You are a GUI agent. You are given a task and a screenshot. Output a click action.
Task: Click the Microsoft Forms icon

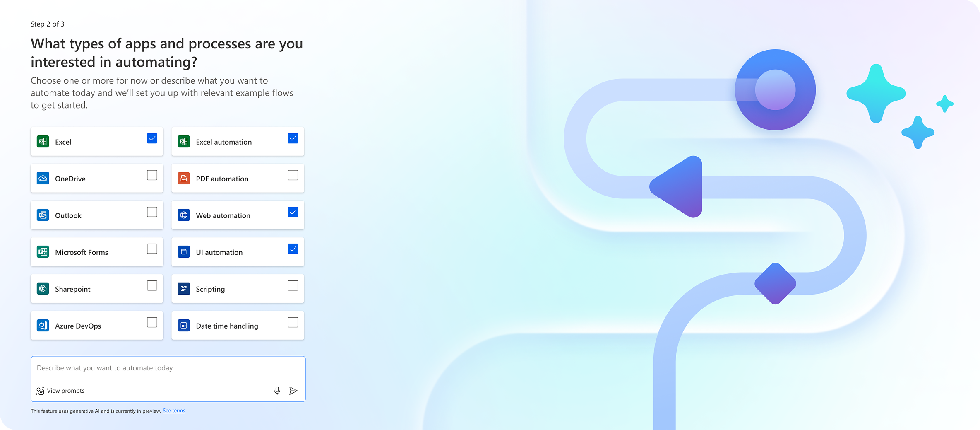point(43,252)
